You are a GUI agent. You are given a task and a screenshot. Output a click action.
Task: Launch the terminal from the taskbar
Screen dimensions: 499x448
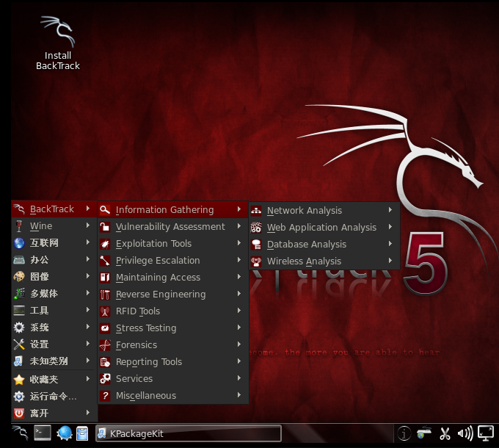click(43, 433)
